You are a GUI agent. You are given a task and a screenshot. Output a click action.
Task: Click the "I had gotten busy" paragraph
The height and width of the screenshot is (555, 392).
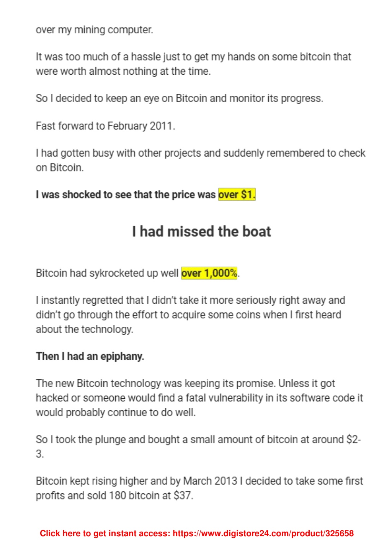(201, 160)
